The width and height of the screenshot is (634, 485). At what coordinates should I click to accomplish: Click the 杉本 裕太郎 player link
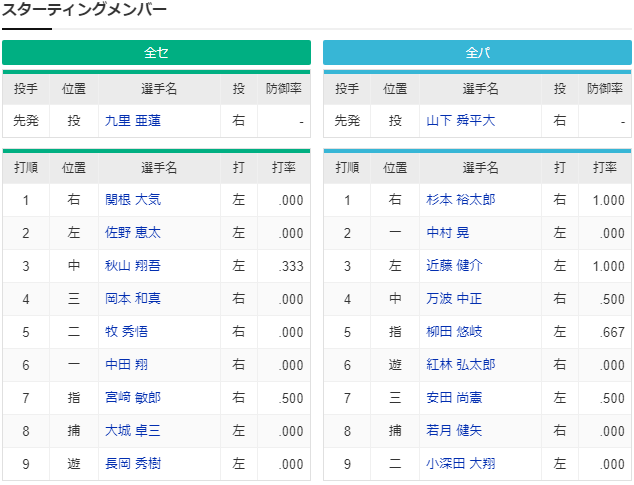point(461,199)
